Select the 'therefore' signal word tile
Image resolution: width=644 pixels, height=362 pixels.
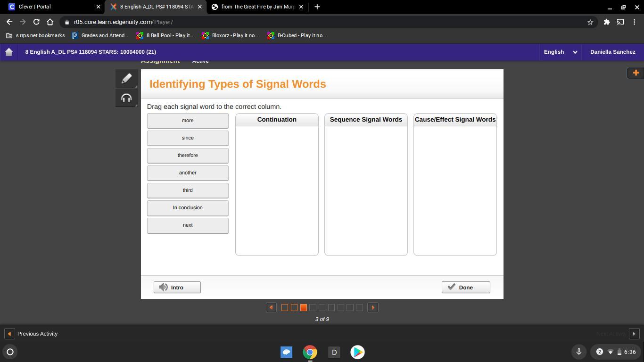[188, 156]
